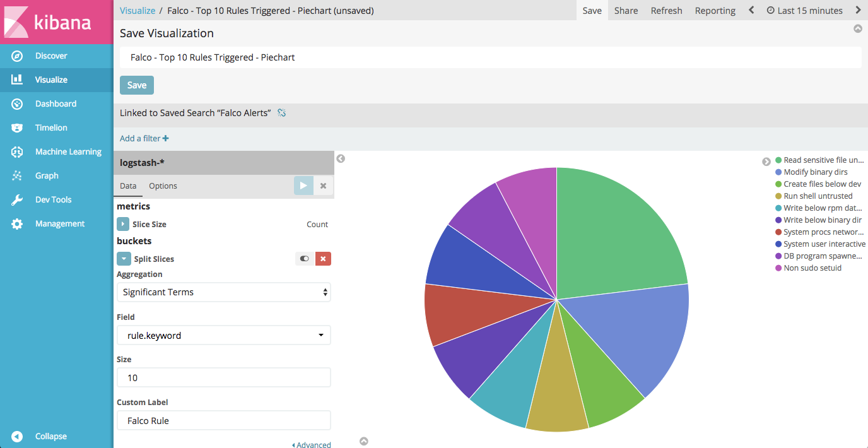
Task: Click Modify binary dirs legend color dot
Action: click(x=778, y=172)
